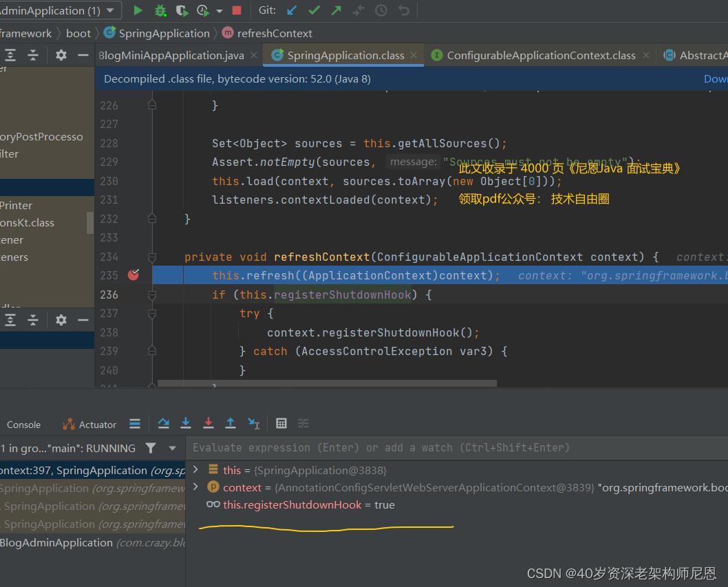Commit changes using Git checkmark icon
The width and height of the screenshot is (728, 587).
tap(314, 10)
